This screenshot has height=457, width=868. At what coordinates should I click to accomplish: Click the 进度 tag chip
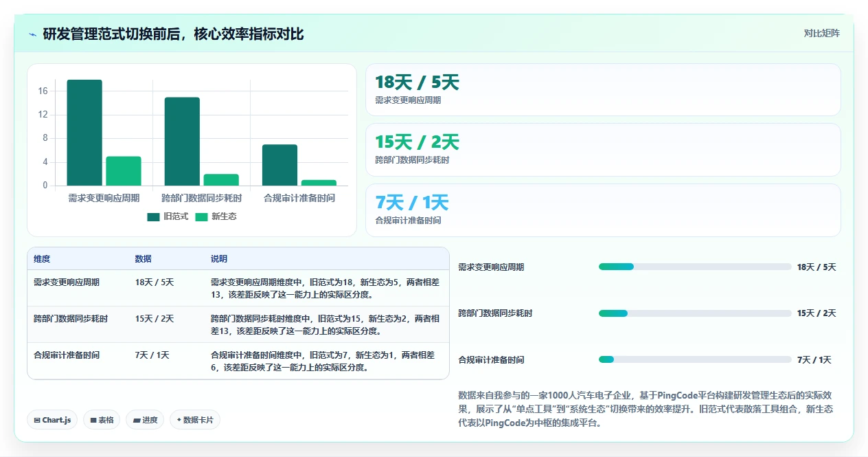point(145,420)
